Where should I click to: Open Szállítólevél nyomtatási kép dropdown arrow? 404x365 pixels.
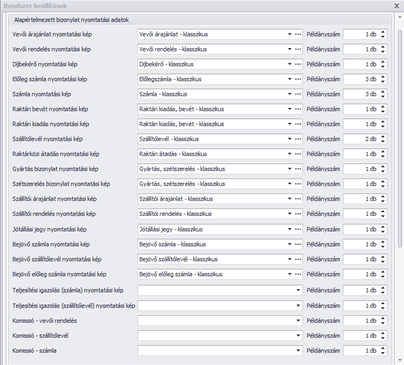click(289, 139)
